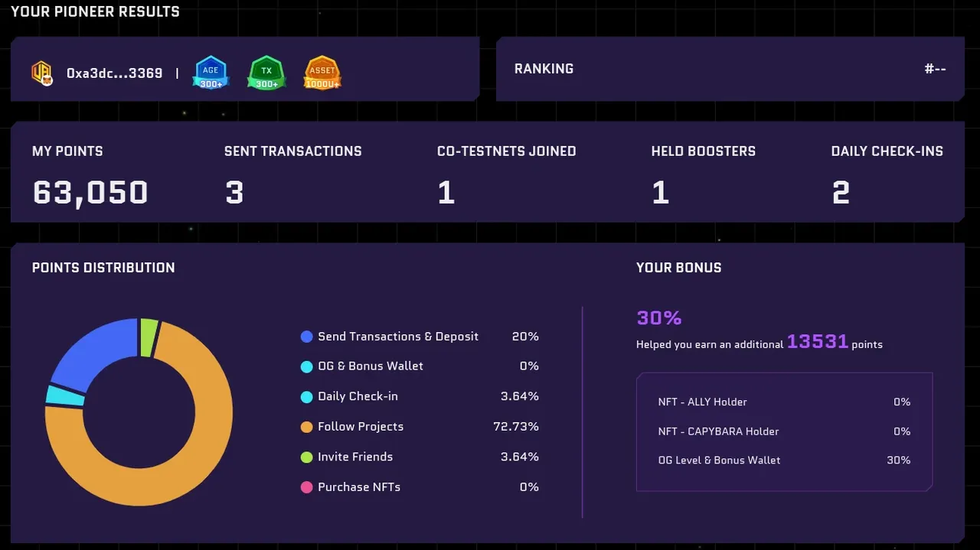Click the NFT - ALLY Holder row
The image size is (980, 550).
click(784, 402)
